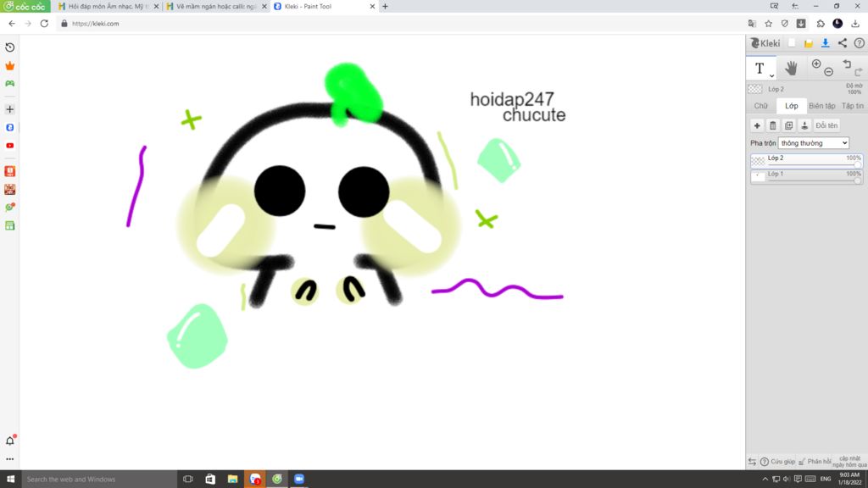Open the clock showing 9:03 AM

tap(849, 480)
